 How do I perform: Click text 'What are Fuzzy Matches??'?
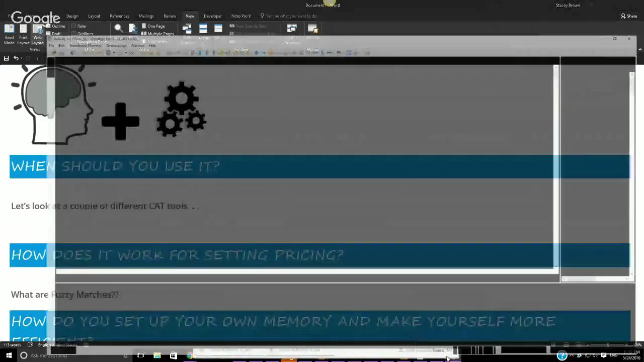click(x=65, y=295)
